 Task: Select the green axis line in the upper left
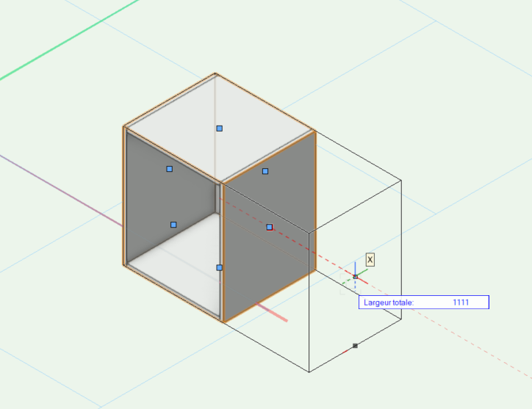coord(66,40)
